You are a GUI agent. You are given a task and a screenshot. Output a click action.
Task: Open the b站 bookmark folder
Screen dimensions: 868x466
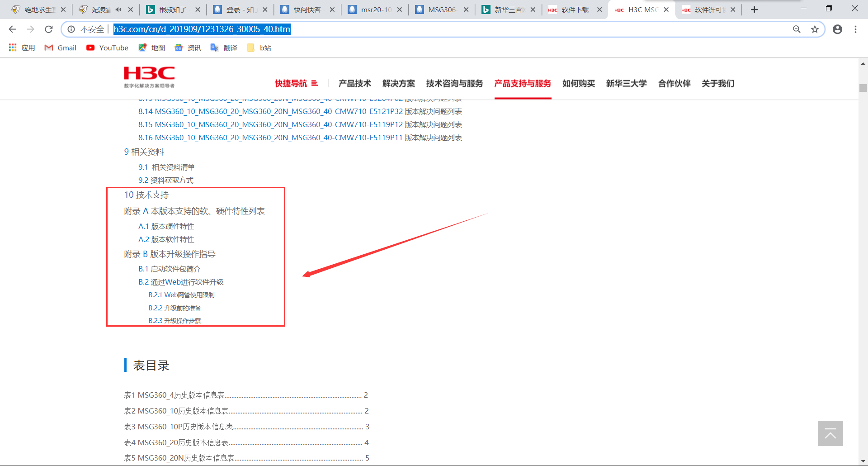pyautogui.click(x=259, y=48)
